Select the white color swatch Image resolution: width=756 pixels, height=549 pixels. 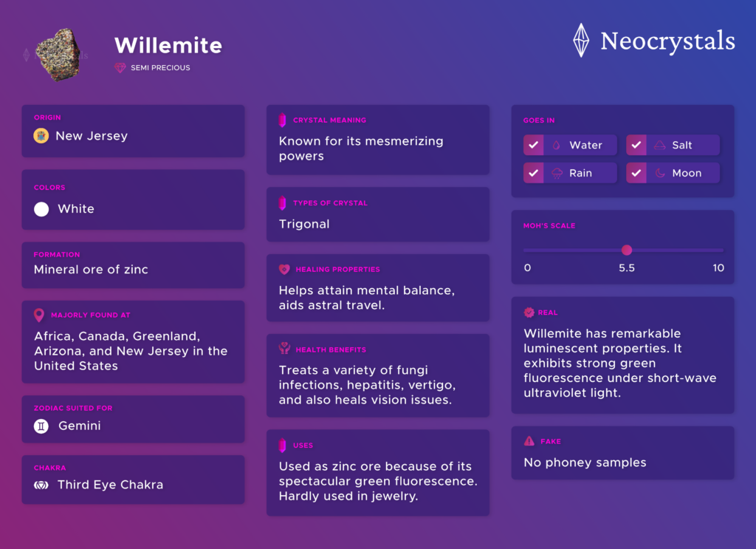(x=41, y=209)
